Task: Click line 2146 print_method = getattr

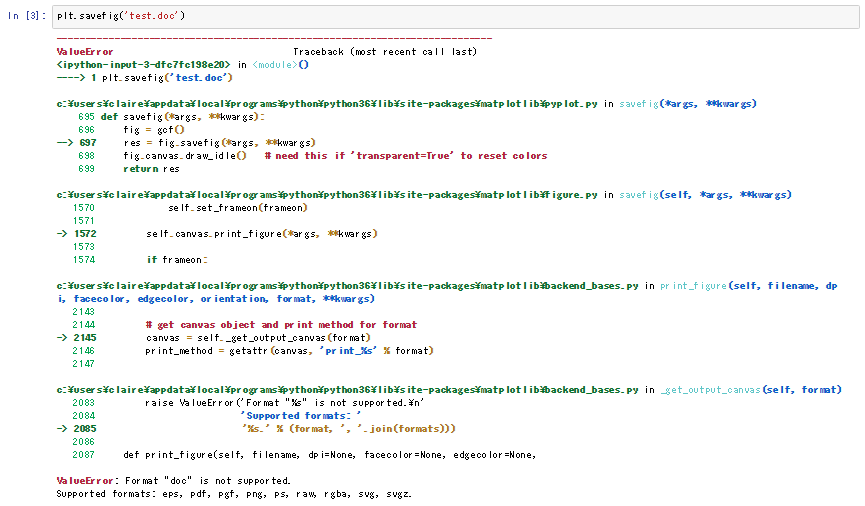Action: coord(276,351)
